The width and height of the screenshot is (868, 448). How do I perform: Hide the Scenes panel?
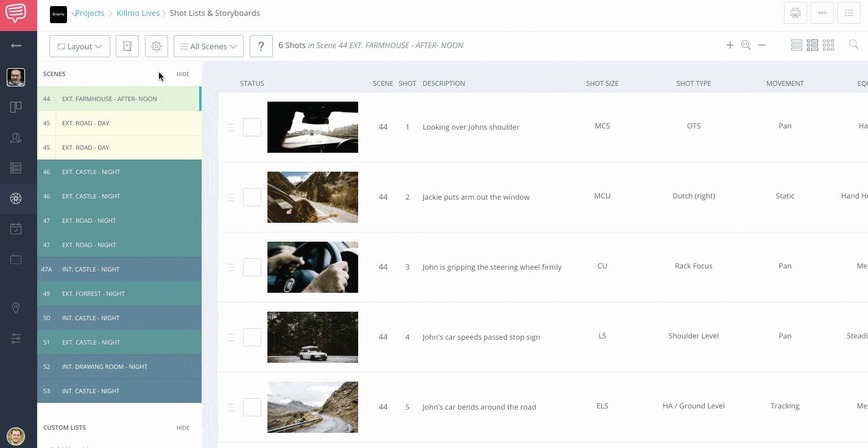[183, 74]
